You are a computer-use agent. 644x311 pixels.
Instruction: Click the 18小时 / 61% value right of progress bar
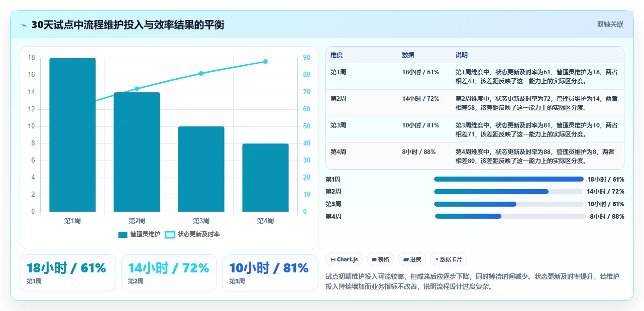point(606,180)
